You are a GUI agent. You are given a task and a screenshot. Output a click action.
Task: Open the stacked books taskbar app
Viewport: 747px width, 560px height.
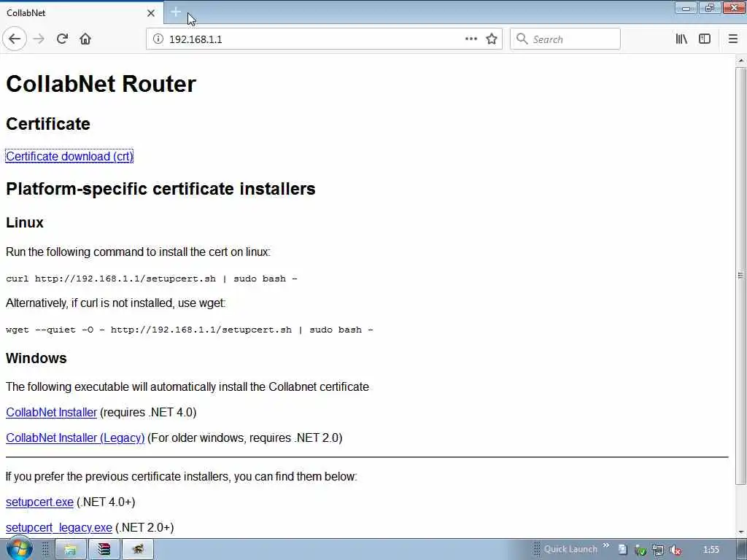104,550
